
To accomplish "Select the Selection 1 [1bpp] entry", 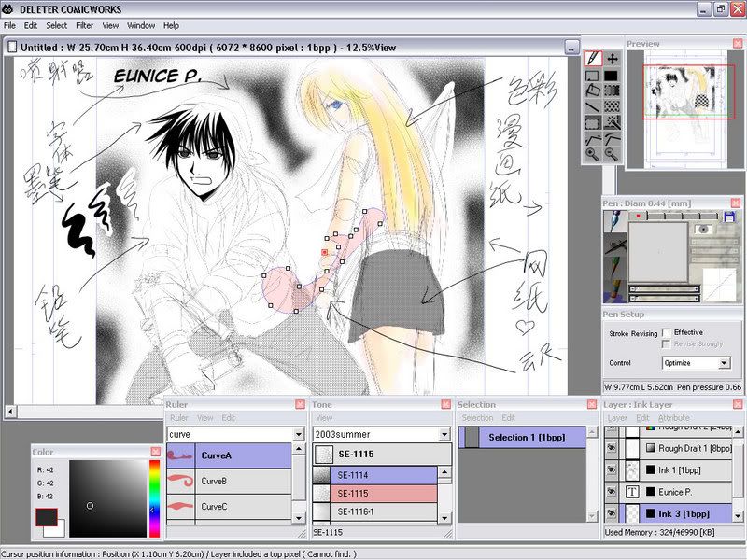I will (522, 437).
